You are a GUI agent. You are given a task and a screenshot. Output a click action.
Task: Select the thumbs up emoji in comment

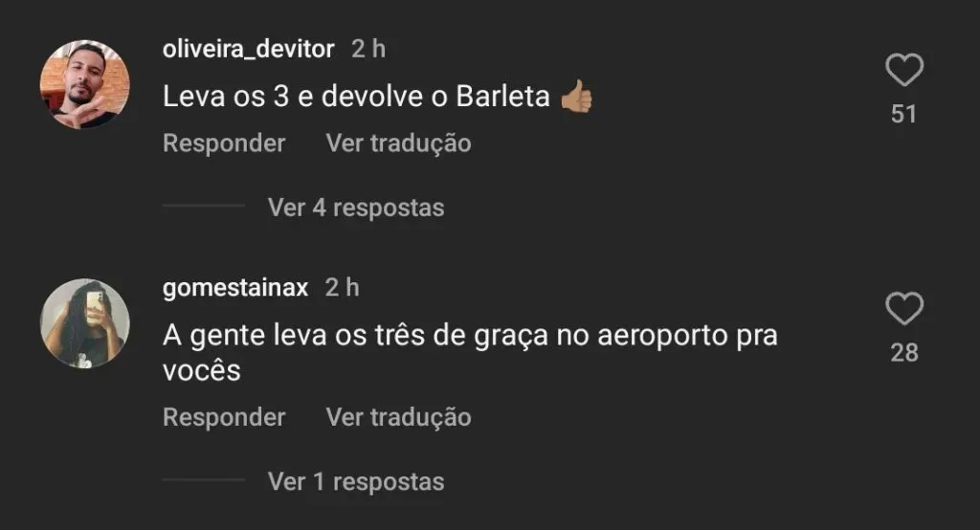576,97
